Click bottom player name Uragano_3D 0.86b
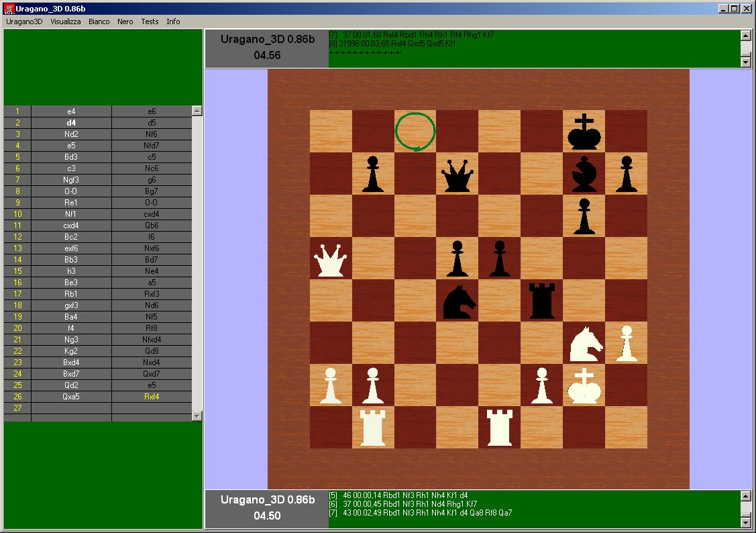This screenshot has width=756, height=533. [267, 500]
